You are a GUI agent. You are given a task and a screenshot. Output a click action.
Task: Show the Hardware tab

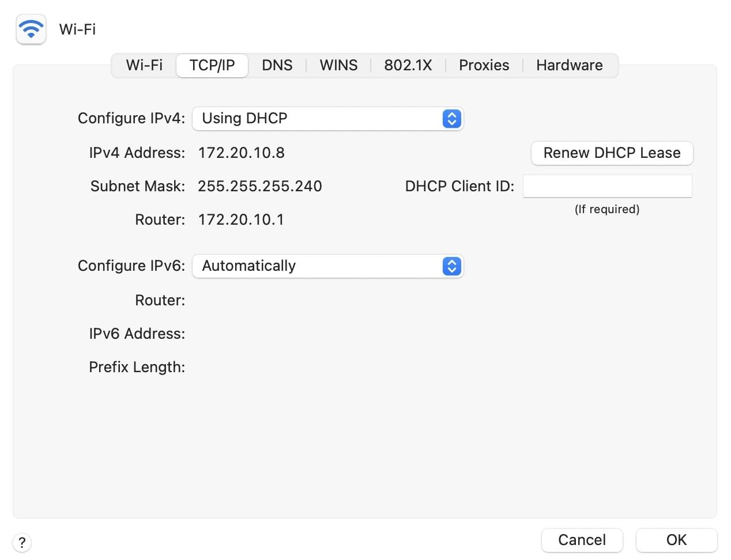pyautogui.click(x=569, y=65)
